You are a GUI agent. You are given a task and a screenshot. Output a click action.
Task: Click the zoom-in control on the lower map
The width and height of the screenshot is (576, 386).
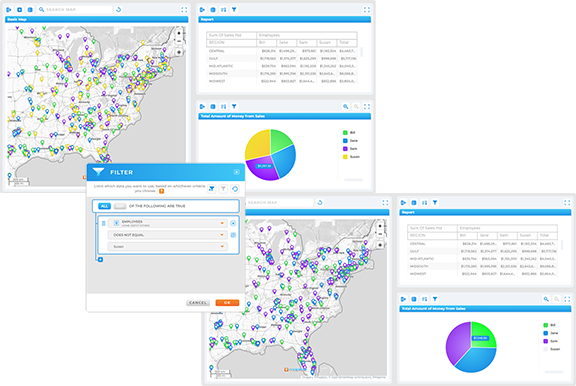pos(380,226)
